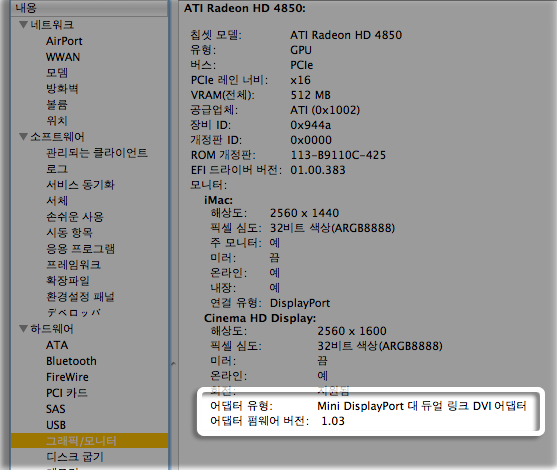The height and width of the screenshot is (470, 557).
Task: Open 디스크 굽기 sidebar entry
Action: point(75,457)
